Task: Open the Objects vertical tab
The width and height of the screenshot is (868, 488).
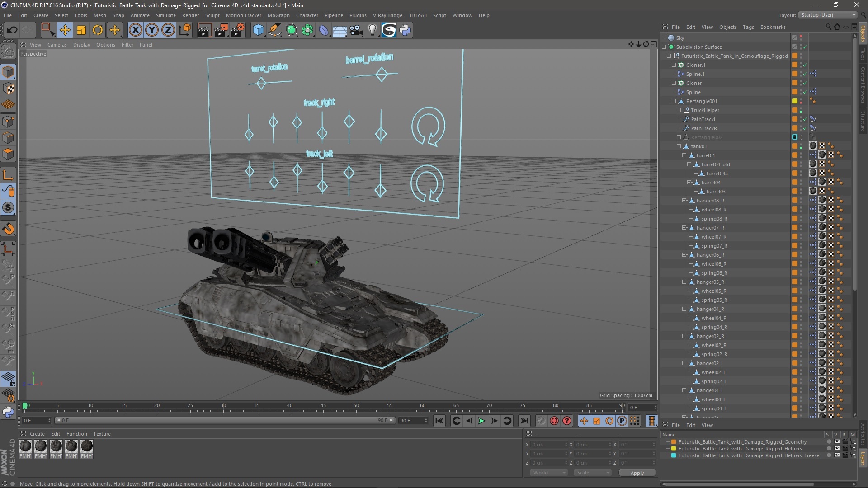Action: pos(863,33)
